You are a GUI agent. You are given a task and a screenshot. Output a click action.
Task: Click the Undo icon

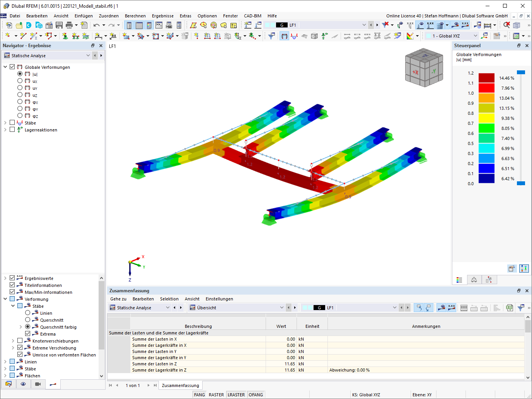pos(96,25)
